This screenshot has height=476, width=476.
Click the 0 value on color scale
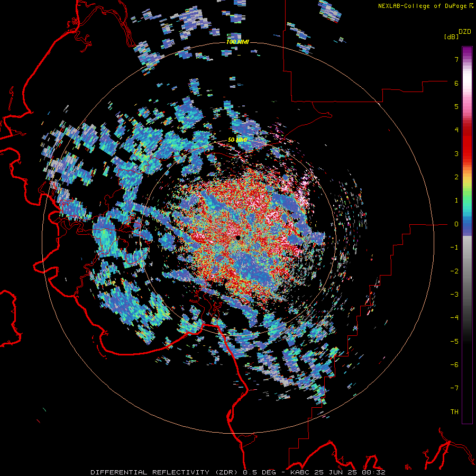click(x=456, y=224)
